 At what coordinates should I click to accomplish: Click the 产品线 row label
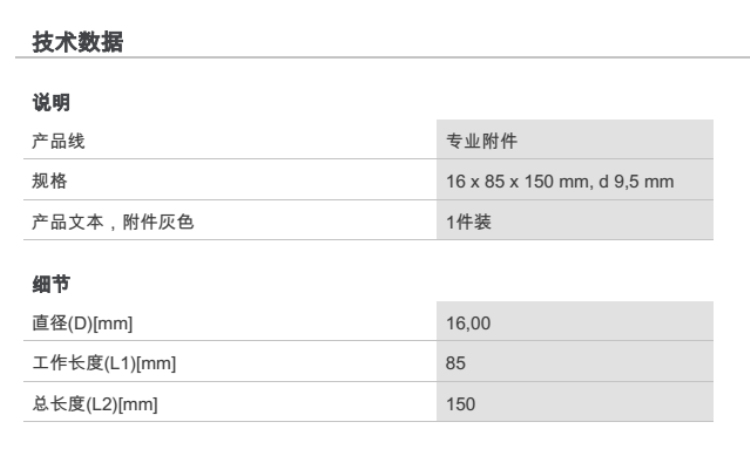point(58,141)
